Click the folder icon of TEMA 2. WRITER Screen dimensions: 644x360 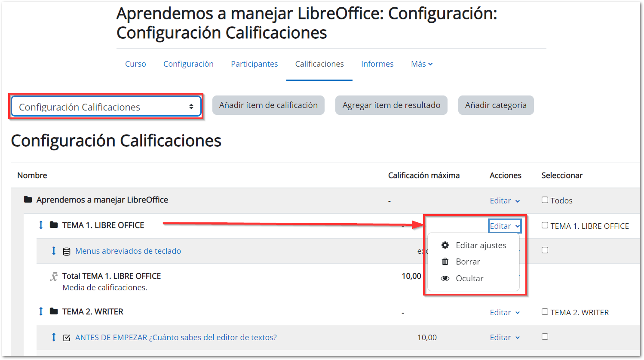54,311
